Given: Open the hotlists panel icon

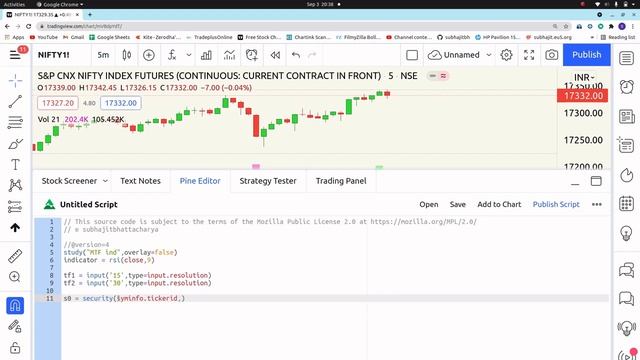Looking at the screenshot, I should coord(626,175).
